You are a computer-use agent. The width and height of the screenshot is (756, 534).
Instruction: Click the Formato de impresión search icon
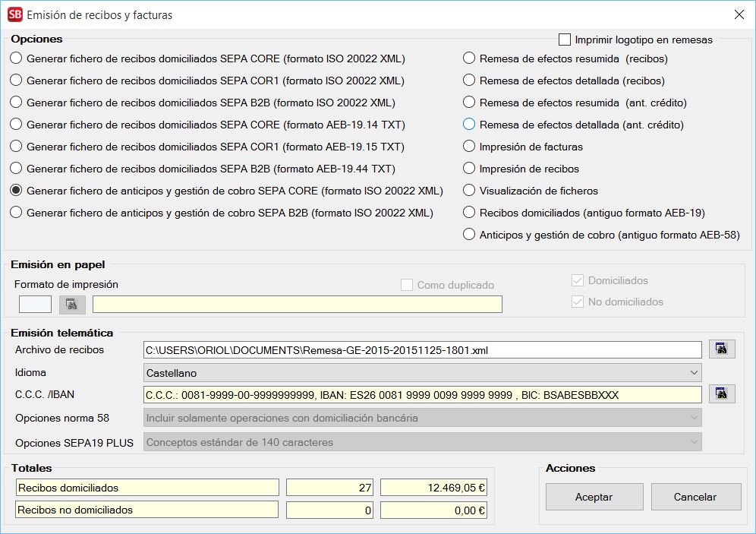72,305
